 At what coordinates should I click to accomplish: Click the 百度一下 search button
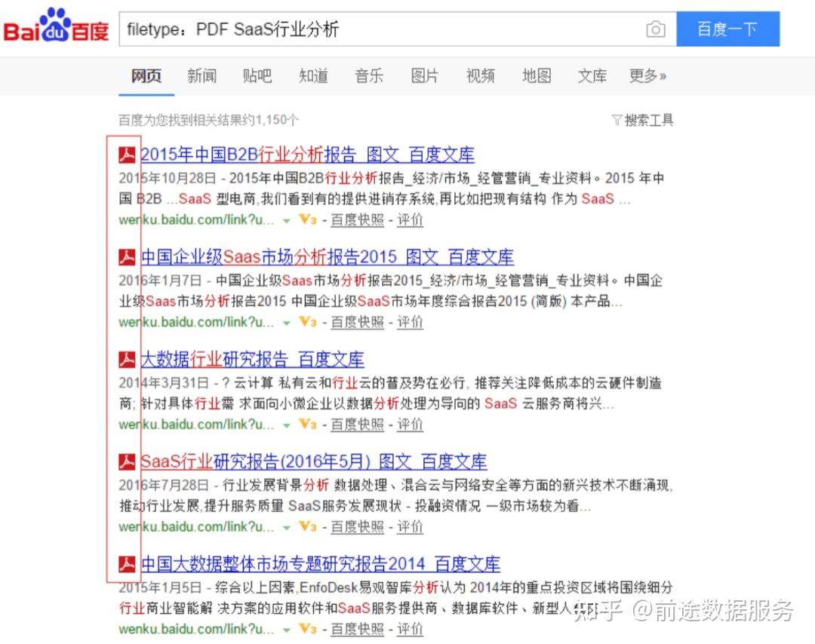coord(727,29)
